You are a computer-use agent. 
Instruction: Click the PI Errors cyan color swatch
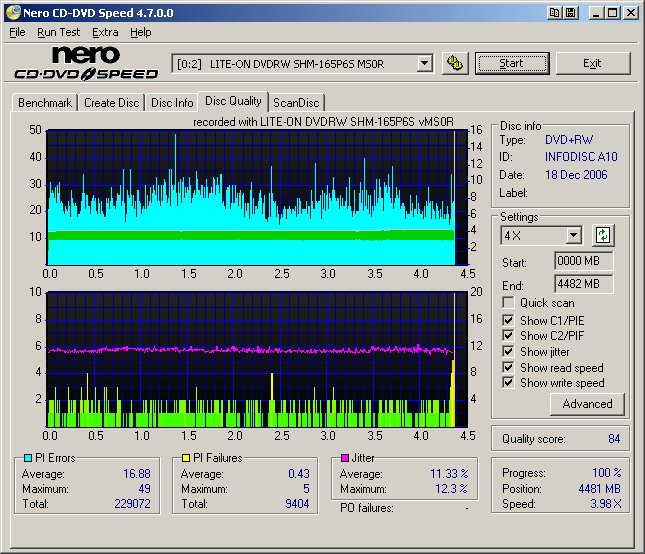pos(28,458)
